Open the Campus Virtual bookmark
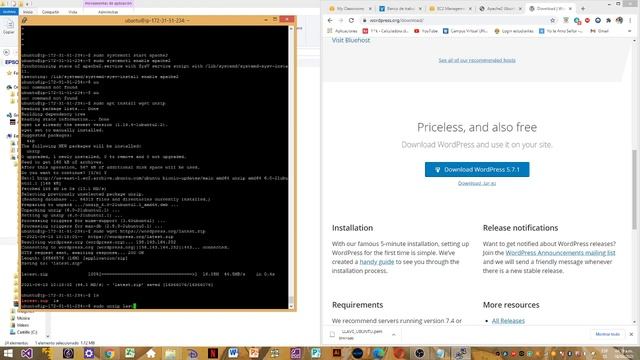The height and width of the screenshot is (360, 640). click(x=465, y=31)
